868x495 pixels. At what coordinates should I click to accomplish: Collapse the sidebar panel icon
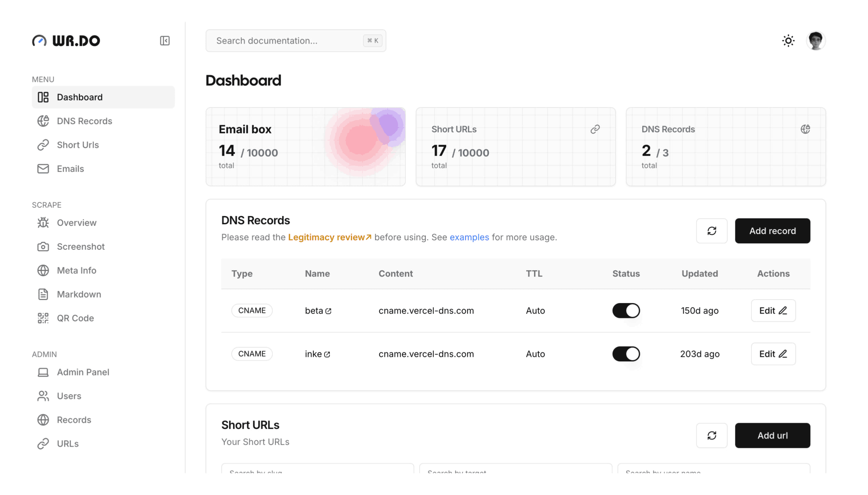coord(164,41)
